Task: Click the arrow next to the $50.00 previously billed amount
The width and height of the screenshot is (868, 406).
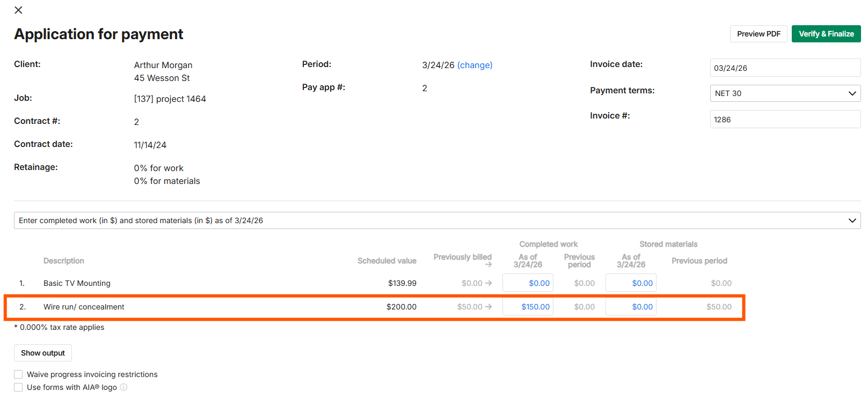Action: pos(488,307)
